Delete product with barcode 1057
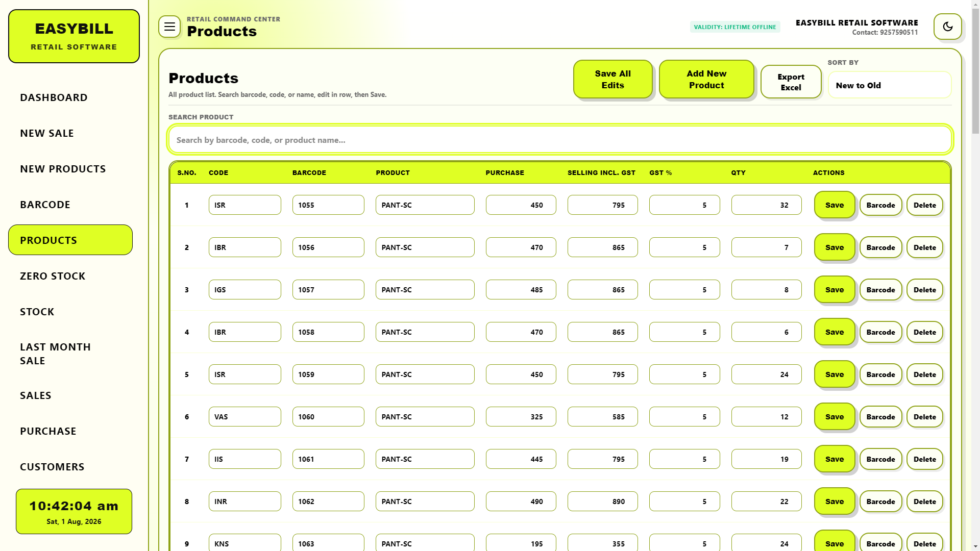This screenshot has width=980, height=551. coord(924,290)
